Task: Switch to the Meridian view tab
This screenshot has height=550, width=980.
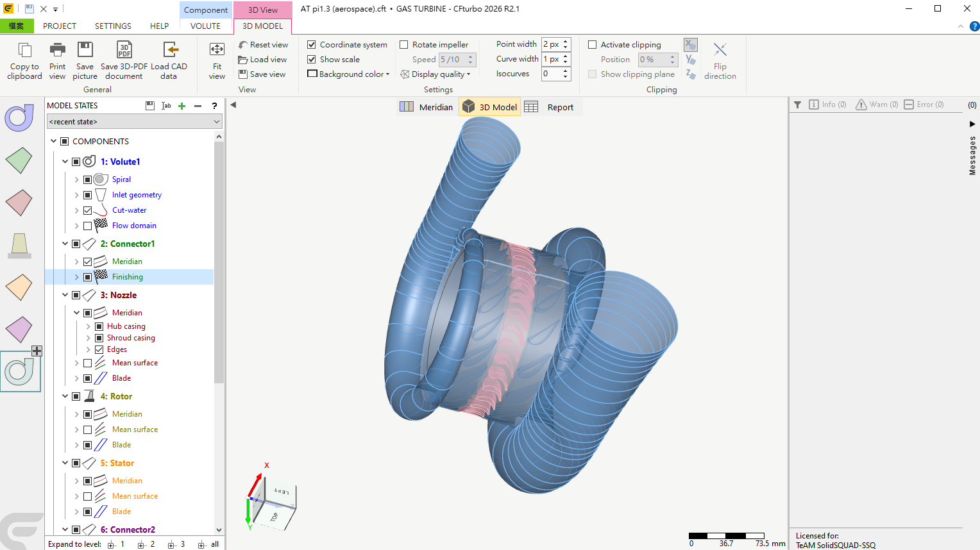Action: 427,107
